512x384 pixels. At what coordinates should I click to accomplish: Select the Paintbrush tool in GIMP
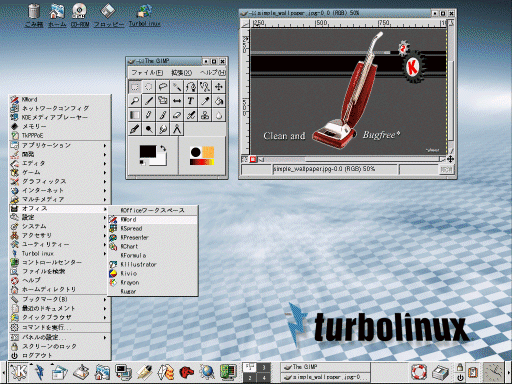[x=163, y=115]
